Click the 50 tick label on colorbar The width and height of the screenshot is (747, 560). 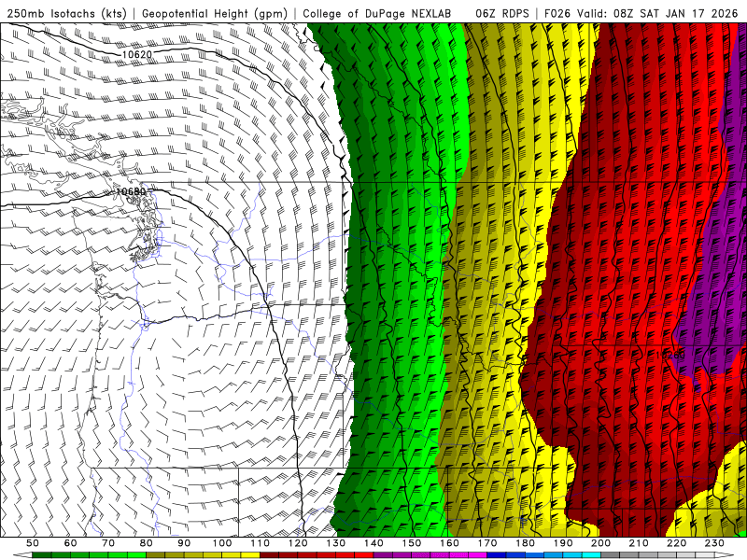(x=33, y=543)
